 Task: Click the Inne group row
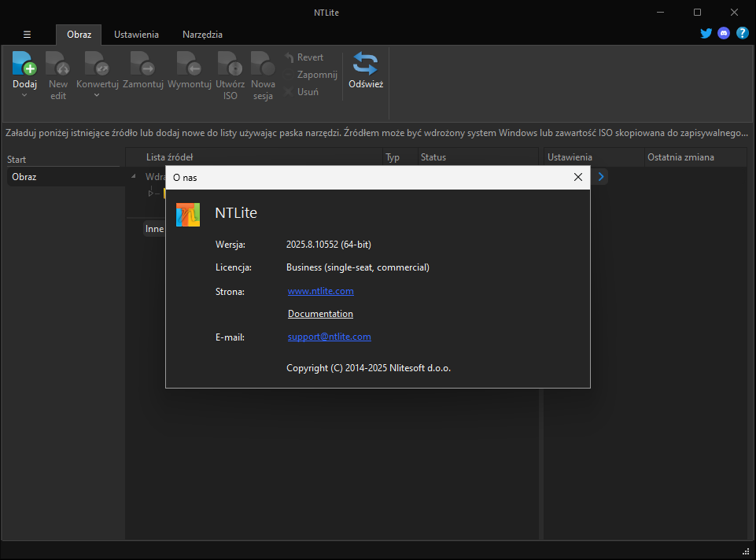tap(155, 229)
